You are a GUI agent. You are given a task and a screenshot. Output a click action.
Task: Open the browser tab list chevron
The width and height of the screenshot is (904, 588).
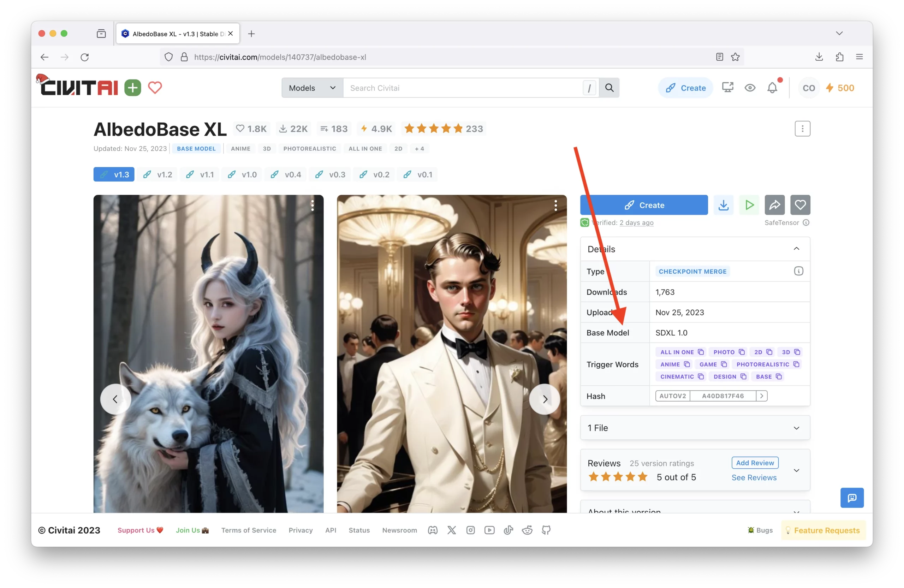839,34
